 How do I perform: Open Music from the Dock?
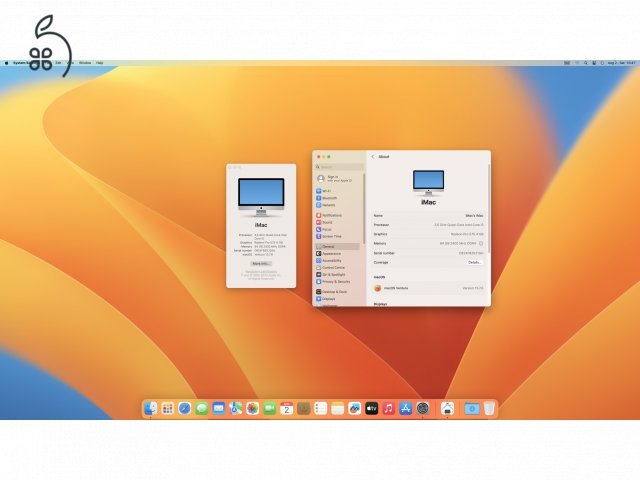389,408
